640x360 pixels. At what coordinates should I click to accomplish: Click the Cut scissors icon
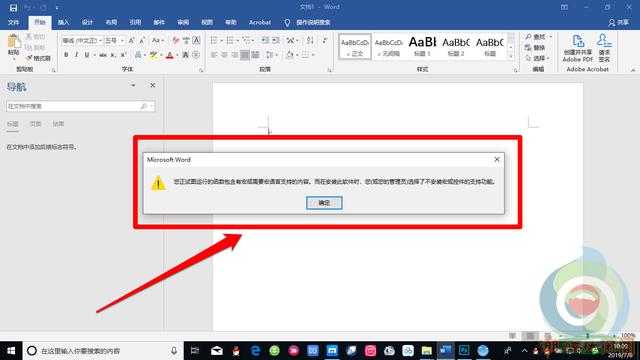[29, 37]
